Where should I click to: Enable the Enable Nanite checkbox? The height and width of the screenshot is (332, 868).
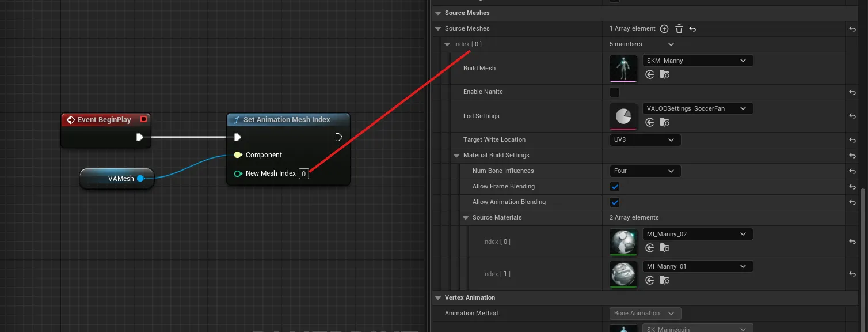(615, 92)
